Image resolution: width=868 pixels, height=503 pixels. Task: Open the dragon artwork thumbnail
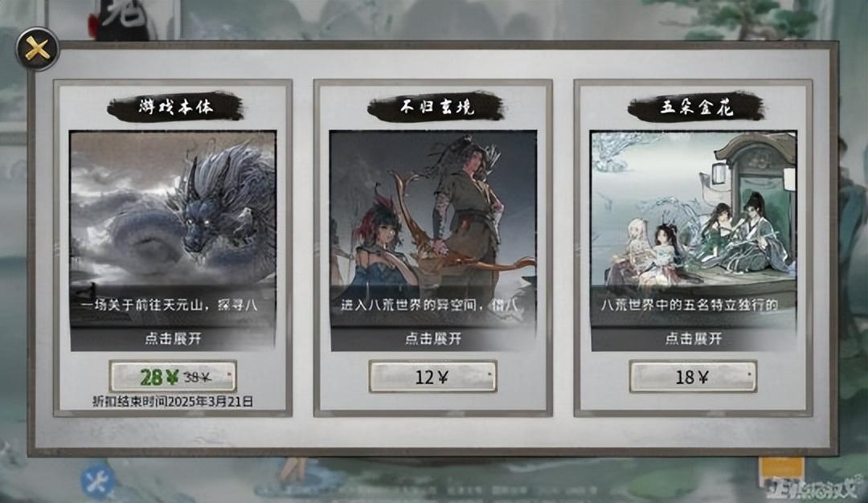click(173, 211)
